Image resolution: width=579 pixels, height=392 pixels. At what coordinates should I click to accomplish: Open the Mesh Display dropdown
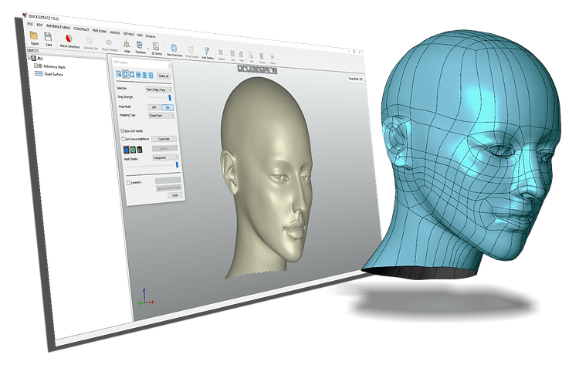click(x=166, y=157)
